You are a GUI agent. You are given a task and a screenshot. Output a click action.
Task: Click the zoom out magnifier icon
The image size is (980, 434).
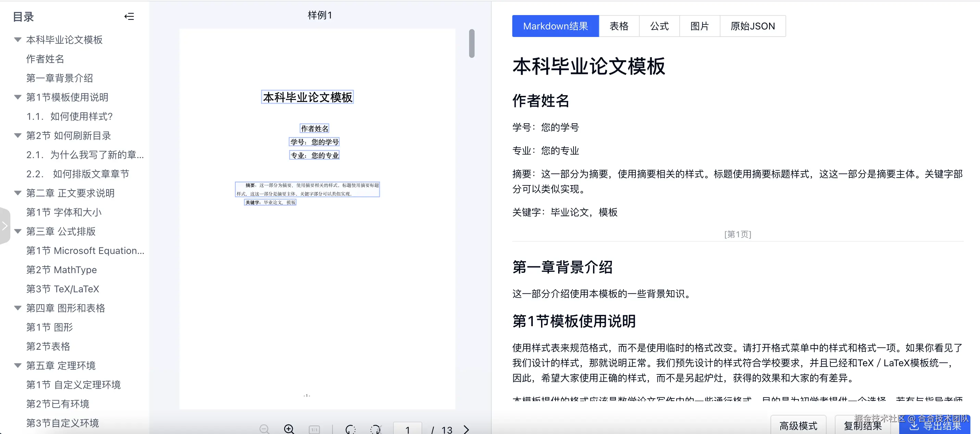click(x=264, y=429)
